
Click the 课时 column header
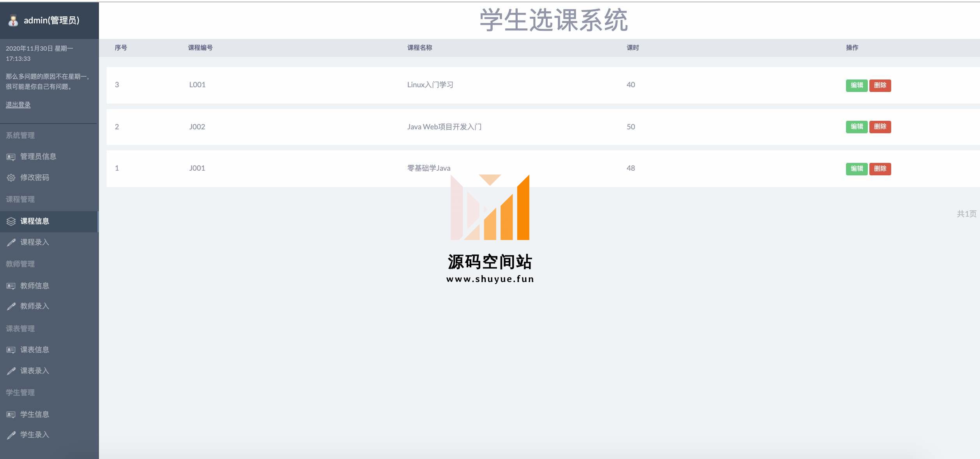(633, 48)
